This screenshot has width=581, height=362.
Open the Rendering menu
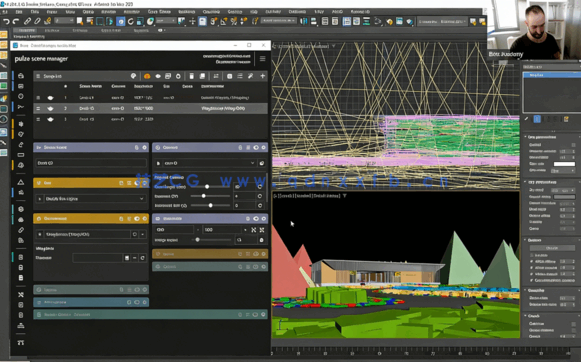click(187, 12)
